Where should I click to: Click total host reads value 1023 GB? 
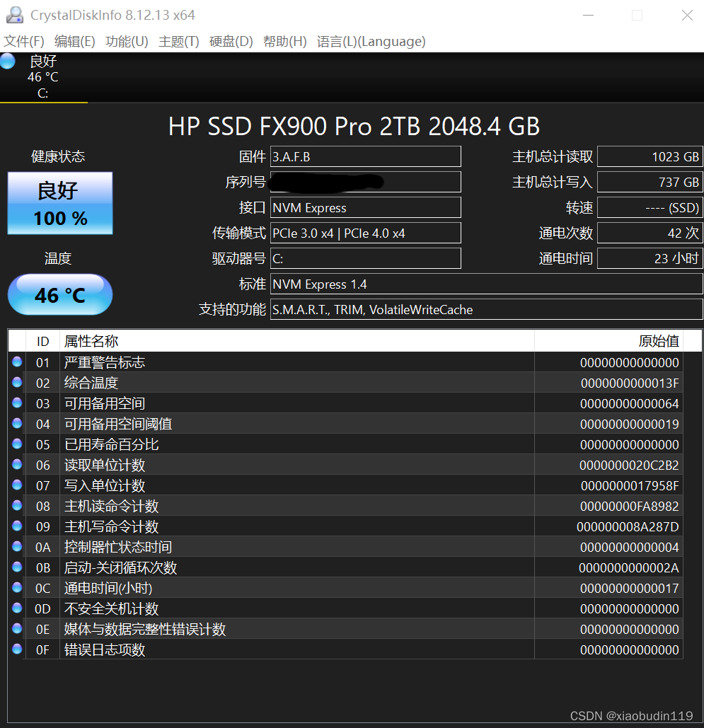click(650, 156)
